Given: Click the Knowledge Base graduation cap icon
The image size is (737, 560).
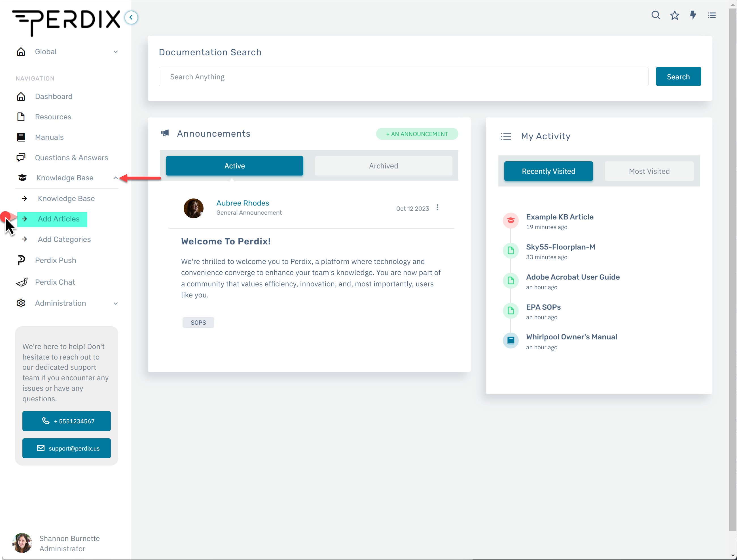Looking at the screenshot, I should pyautogui.click(x=22, y=178).
